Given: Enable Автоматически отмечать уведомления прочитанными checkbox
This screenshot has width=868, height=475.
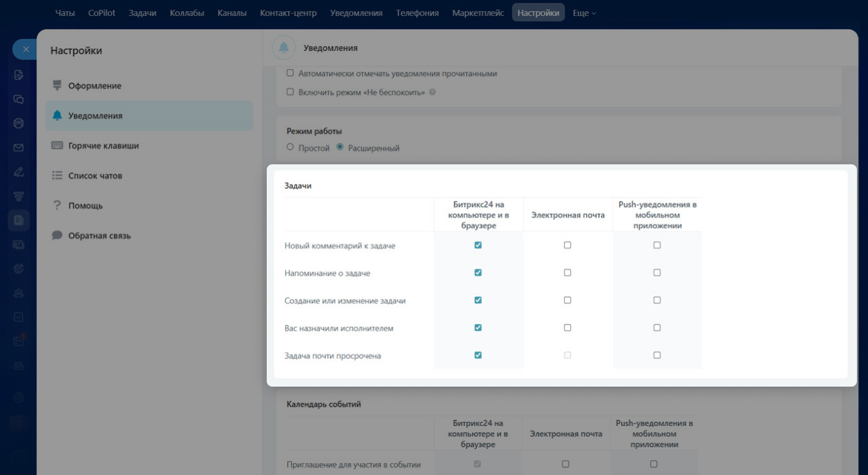Looking at the screenshot, I should click(x=290, y=73).
